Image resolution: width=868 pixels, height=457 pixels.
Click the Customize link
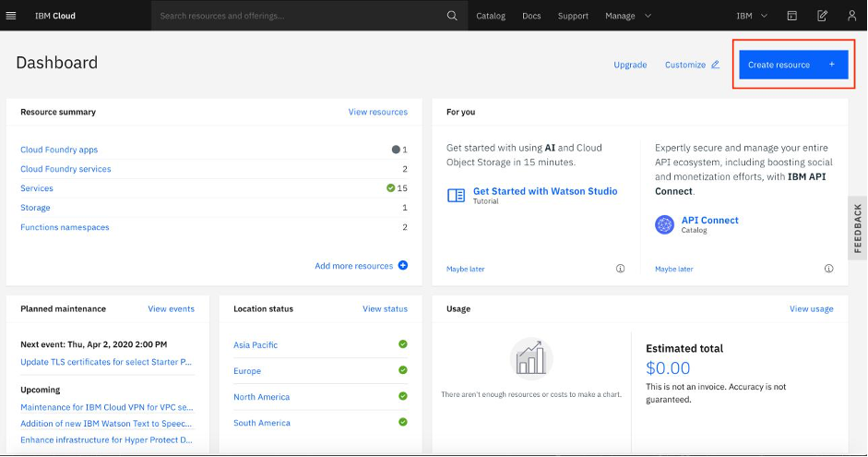pyautogui.click(x=685, y=65)
